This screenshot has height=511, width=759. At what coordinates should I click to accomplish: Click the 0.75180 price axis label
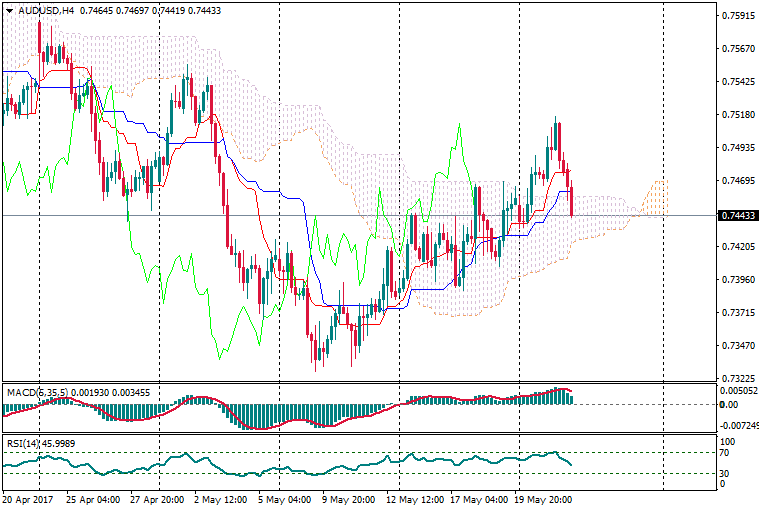(x=737, y=115)
